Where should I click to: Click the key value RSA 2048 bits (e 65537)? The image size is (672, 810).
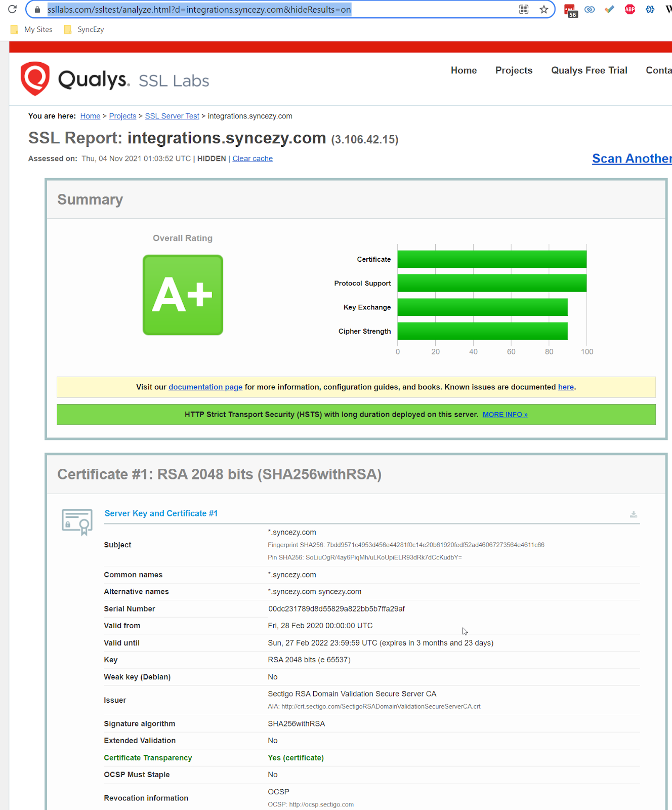point(309,660)
